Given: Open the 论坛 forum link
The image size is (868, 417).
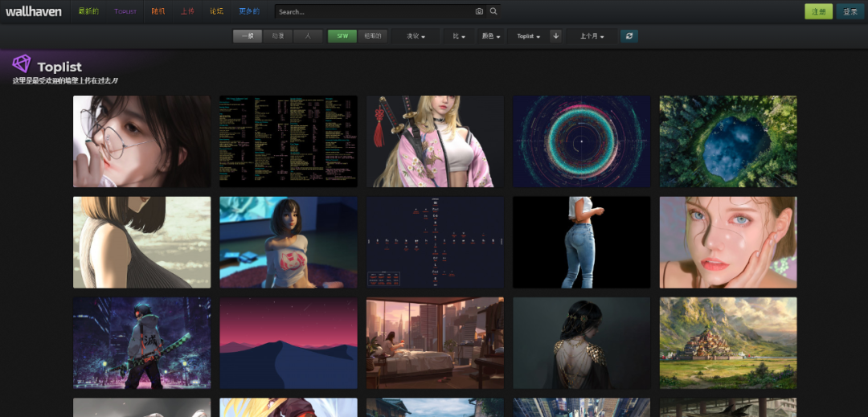Looking at the screenshot, I should click(216, 11).
